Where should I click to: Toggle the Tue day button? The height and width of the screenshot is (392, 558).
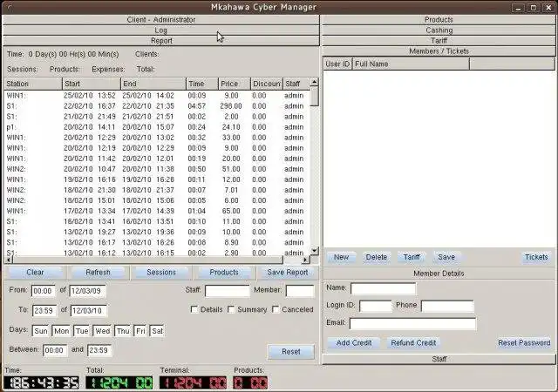82,331
